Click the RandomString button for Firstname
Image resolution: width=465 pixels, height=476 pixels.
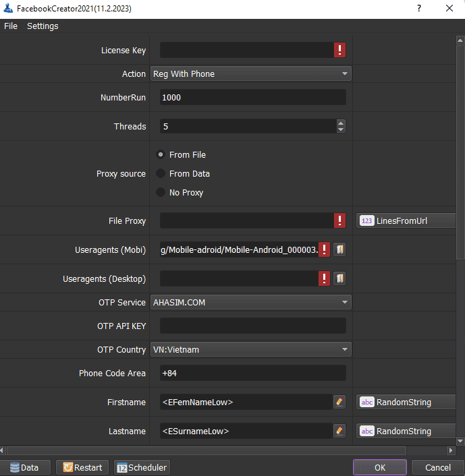tap(406, 402)
